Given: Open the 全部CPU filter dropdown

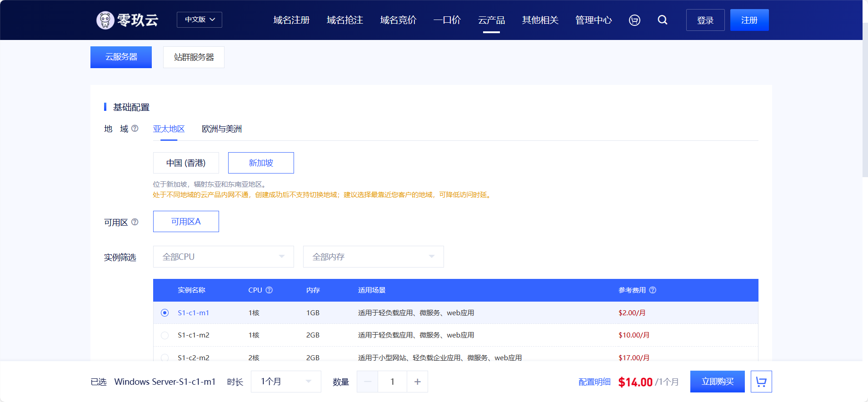Looking at the screenshot, I should click(x=224, y=257).
